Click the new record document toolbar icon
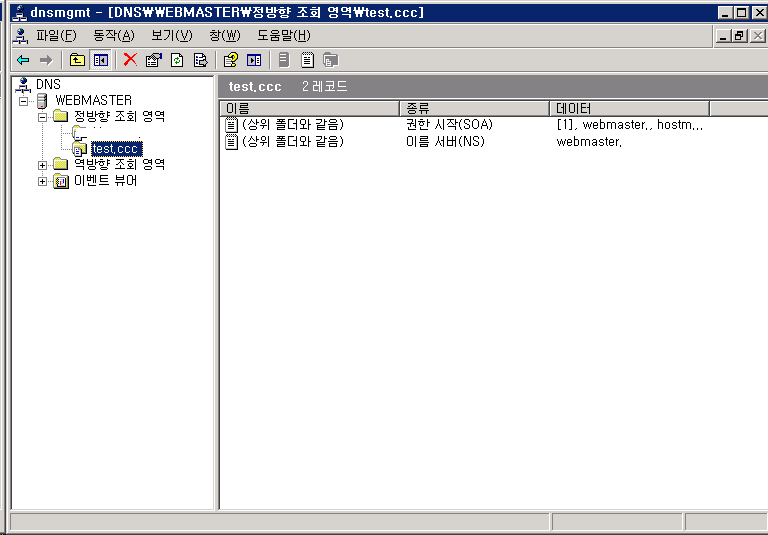The width and height of the screenshot is (768, 535). pos(308,60)
